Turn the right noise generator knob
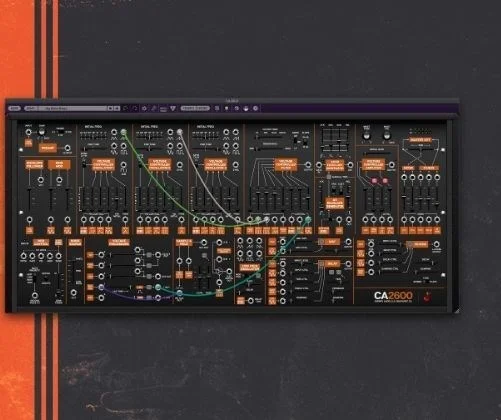Viewport: 501px width, 420px height. tap(387, 135)
